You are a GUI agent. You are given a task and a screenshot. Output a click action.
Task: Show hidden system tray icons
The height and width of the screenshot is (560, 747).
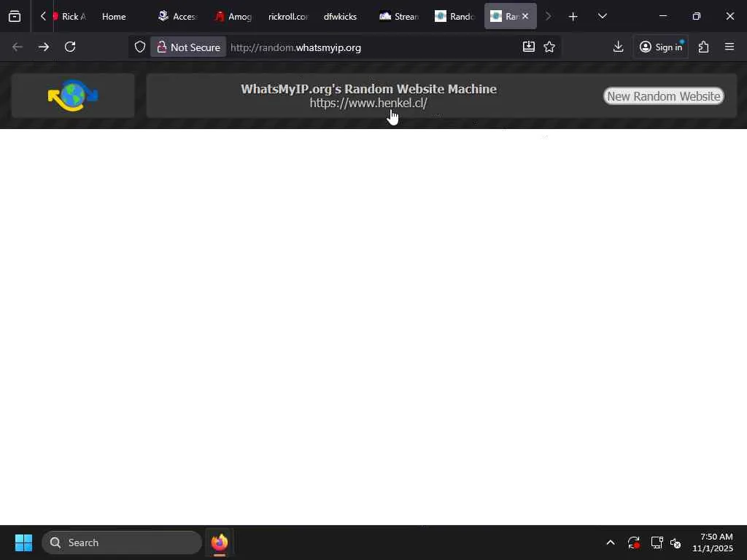coord(611,542)
